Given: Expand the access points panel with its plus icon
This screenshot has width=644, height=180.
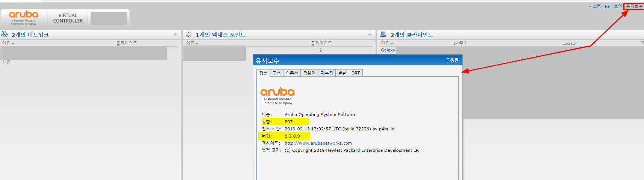Looking at the screenshot, I should [x=370, y=34].
